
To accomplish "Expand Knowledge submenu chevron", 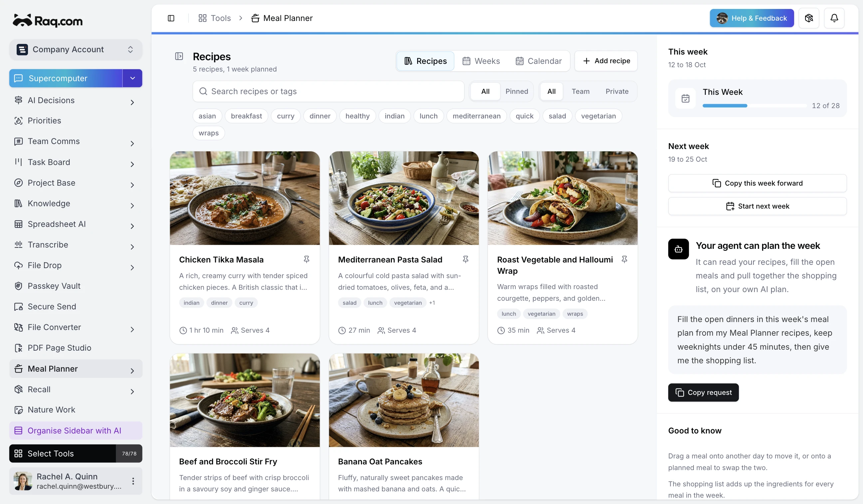I will pyautogui.click(x=132, y=206).
